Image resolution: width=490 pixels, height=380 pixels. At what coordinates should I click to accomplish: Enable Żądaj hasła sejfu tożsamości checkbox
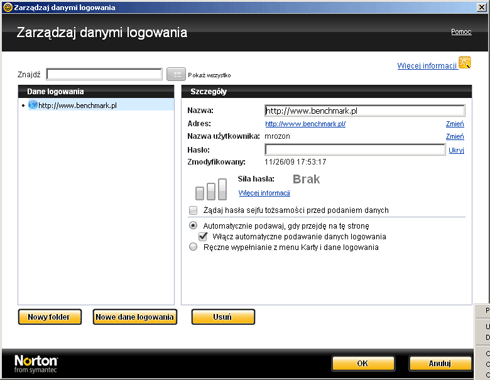[x=193, y=210]
